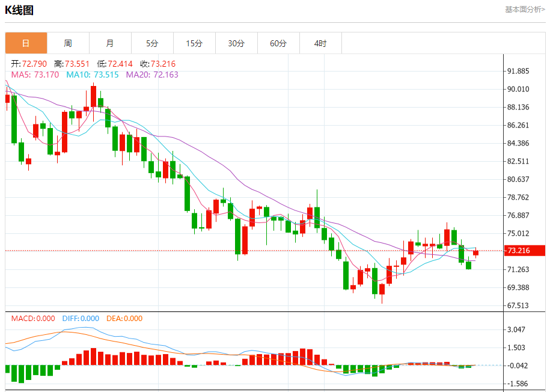The image size is (550, 392).
Task: Click the -1.586 MACD axis label
Action: pos(516,384)
